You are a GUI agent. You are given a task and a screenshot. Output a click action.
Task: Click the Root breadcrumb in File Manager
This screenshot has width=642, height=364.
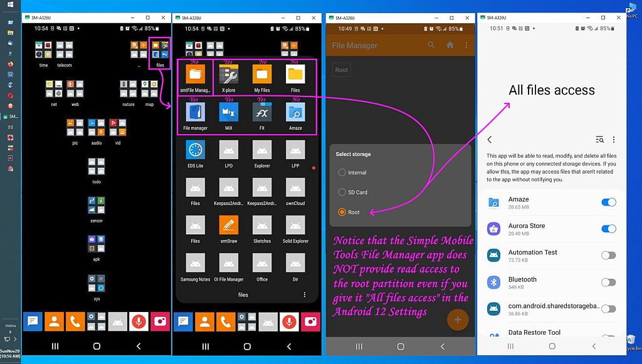(x=342, y=70)
